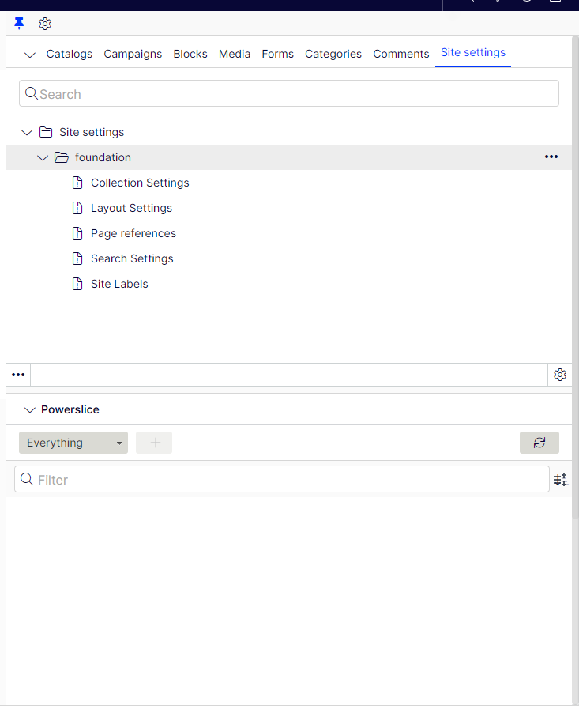Refresh the Powerslice list
579x728 pixels.
(539, 443)
